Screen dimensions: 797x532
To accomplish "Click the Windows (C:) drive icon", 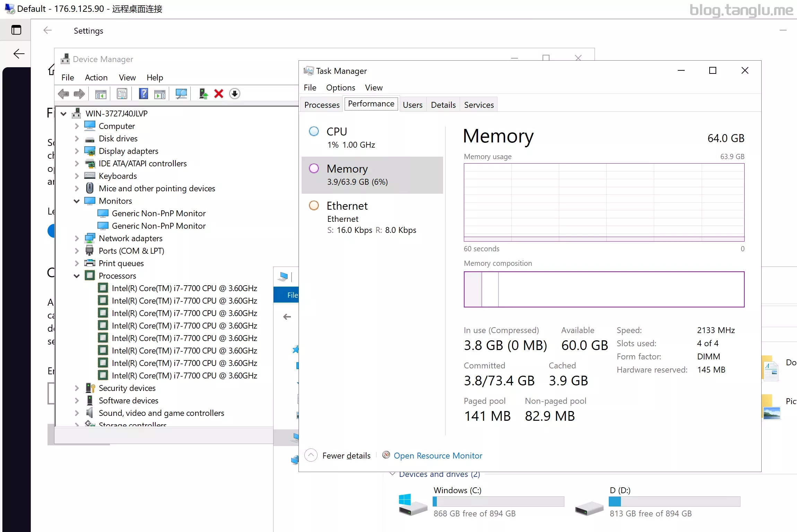I will (413, 504).
